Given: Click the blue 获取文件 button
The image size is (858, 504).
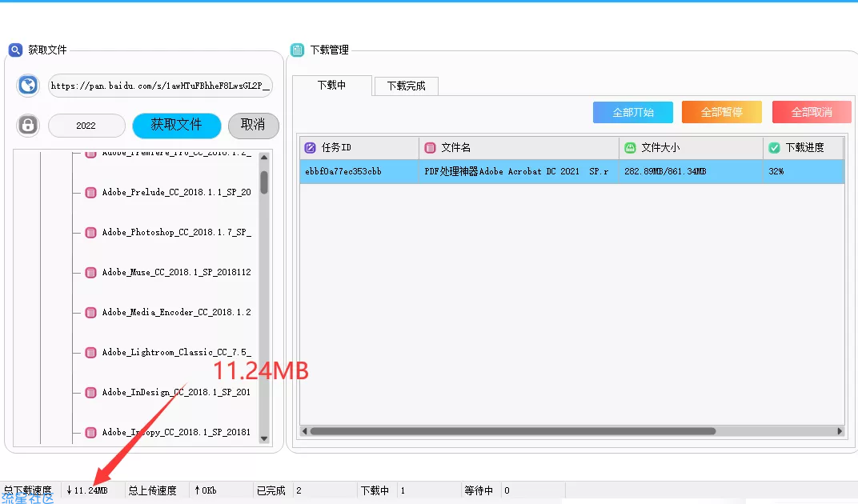Looking at the screenshot, I should point(177,126).
